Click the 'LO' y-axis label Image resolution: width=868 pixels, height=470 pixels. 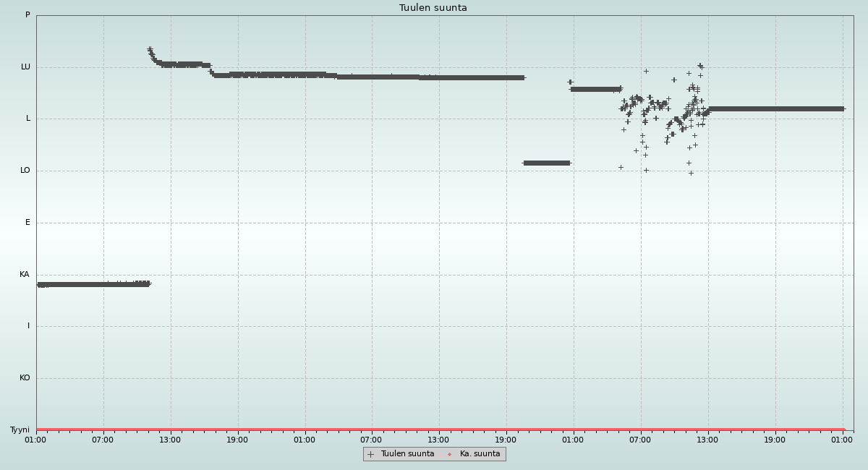pos(25,171)
